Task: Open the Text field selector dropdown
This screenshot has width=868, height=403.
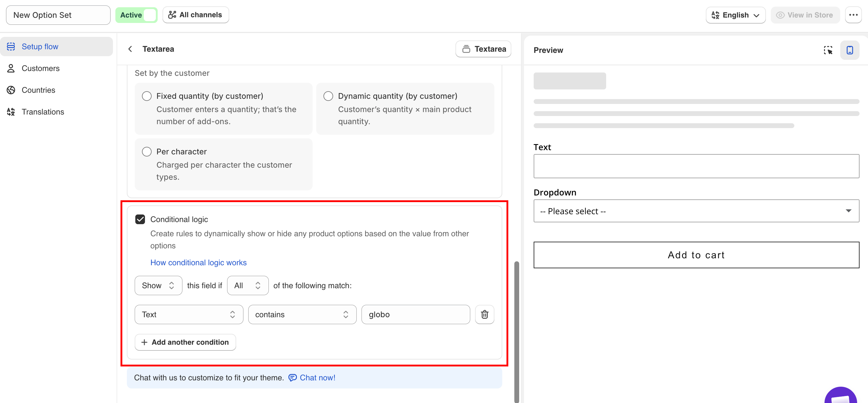Action: point(189,314)
